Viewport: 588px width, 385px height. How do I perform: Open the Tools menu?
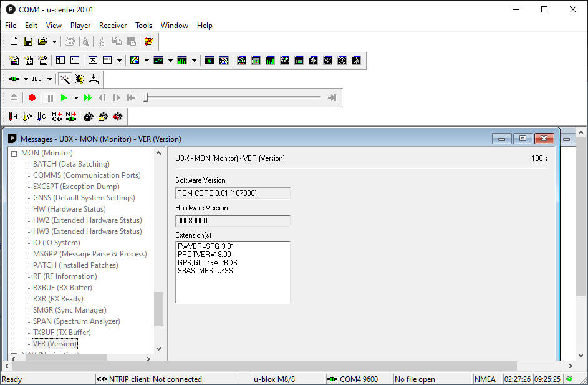click(143, 26)
